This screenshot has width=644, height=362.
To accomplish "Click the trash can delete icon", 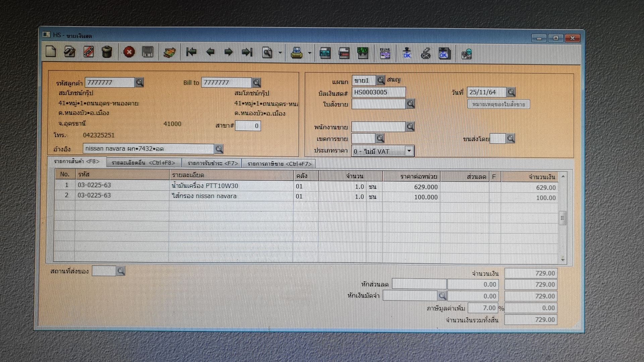I will tap(107, 52).
